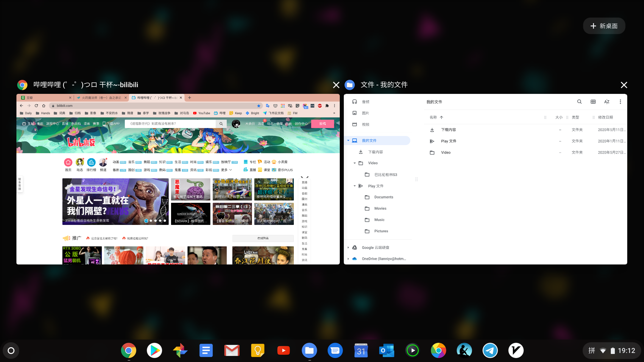
Task: Open the three-dot more menu in Files
Action: (x=620, y=102)
